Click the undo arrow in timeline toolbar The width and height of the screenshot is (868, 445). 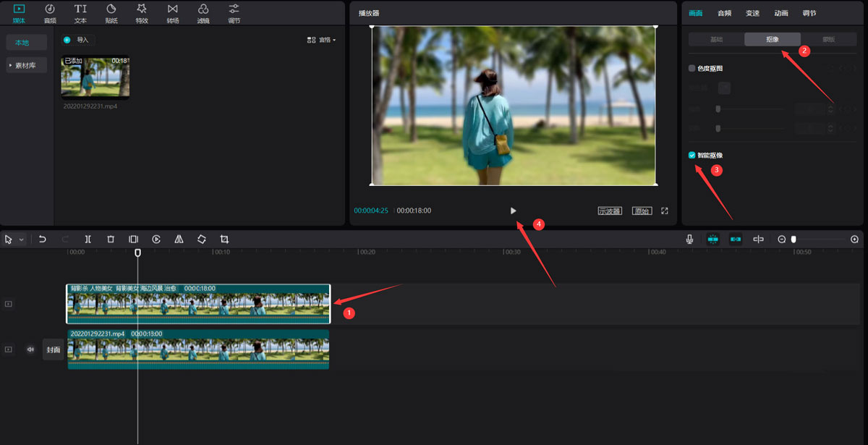(43, 239)
